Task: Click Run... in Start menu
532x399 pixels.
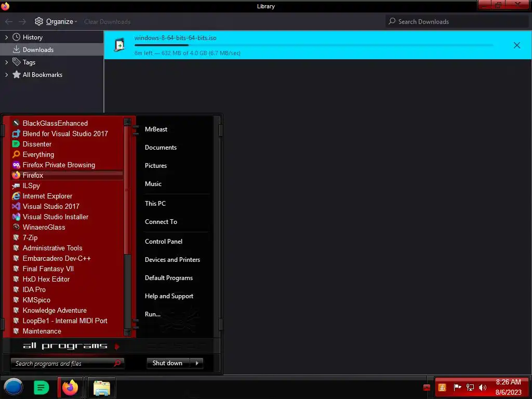Action: 153,314
